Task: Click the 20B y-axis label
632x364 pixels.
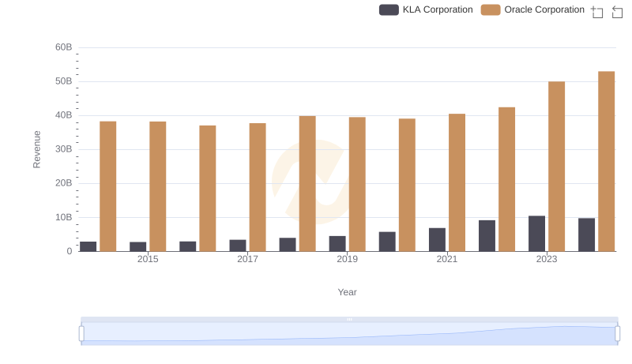Action: tap(64, 183)
